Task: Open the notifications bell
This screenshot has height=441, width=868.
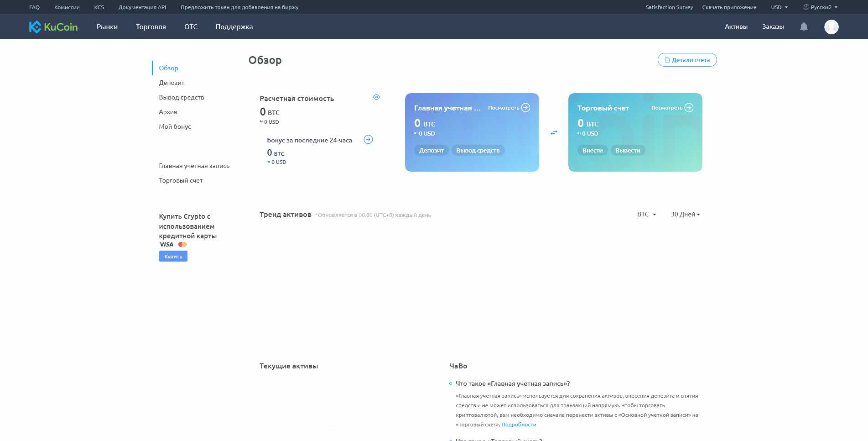Action: [804, 27]
